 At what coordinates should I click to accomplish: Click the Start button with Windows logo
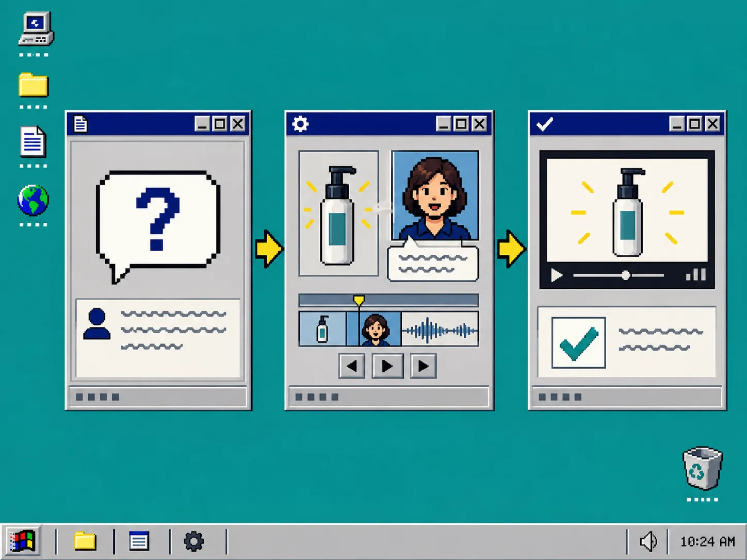coord(22,541)
